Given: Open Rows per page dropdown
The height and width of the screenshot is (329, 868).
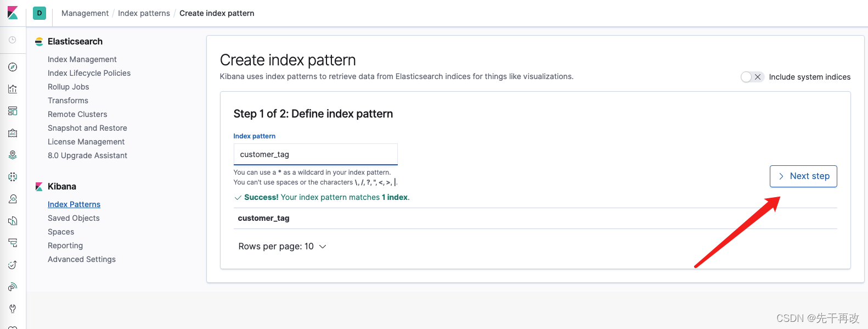Looking at the screenshot, I should point(282,247).
